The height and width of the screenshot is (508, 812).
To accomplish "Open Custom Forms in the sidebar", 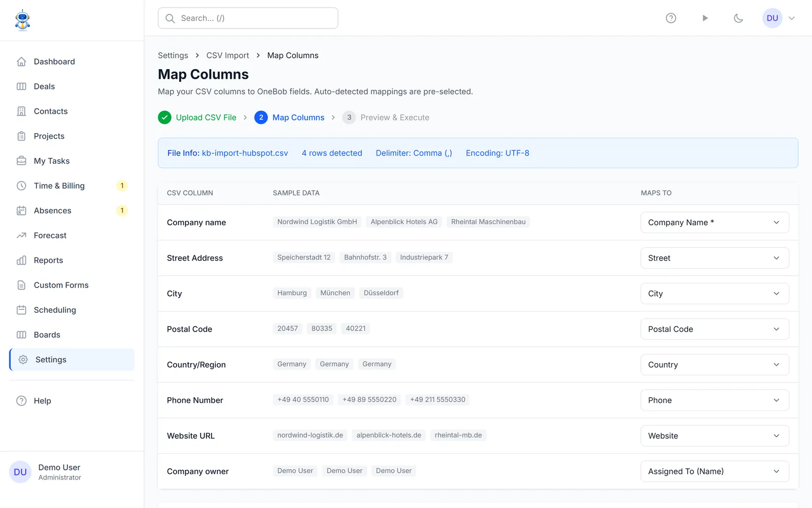I will point(72,285).
